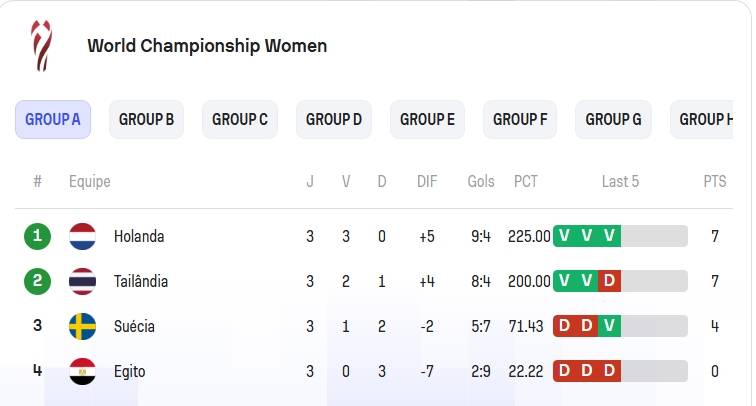The width and height of the screenshot is (756, 406).
Task: Click Suécia's green V result badge
Action: pos(609,326)
